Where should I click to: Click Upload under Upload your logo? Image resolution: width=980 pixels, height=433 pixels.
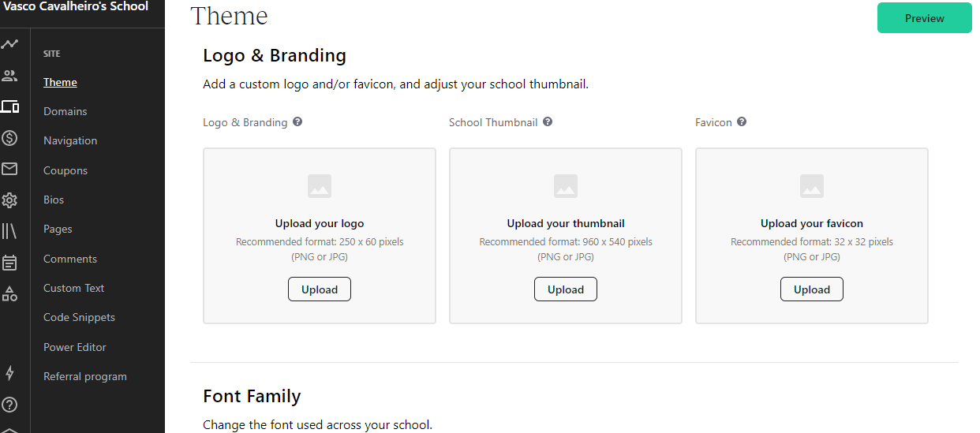pyautogui.click(x=320, y=289)
